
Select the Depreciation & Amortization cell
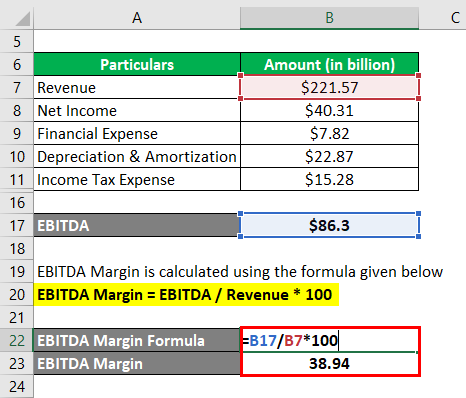point(137,156)
